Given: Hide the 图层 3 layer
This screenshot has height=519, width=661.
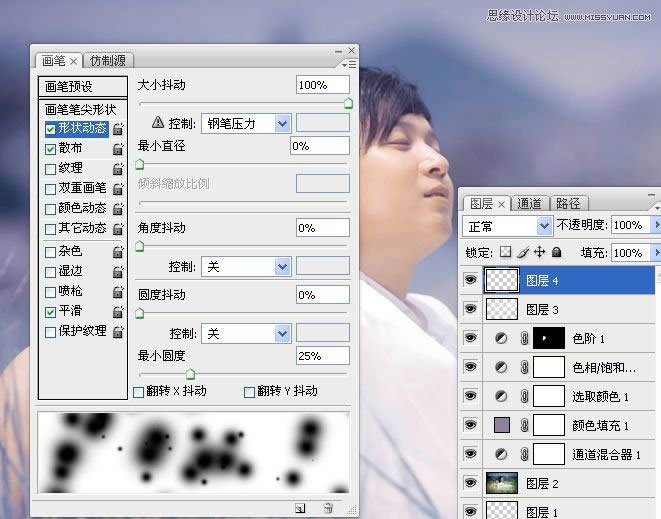Looking at the screenshot, I should pyautogui.click(x=470, y=310).
